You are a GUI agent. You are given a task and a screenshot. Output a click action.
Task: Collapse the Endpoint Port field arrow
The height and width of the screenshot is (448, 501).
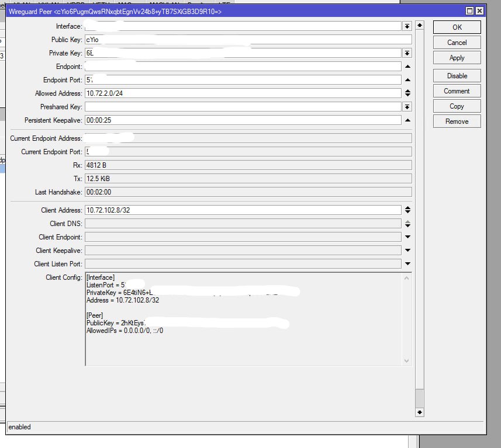coord(407,80)
